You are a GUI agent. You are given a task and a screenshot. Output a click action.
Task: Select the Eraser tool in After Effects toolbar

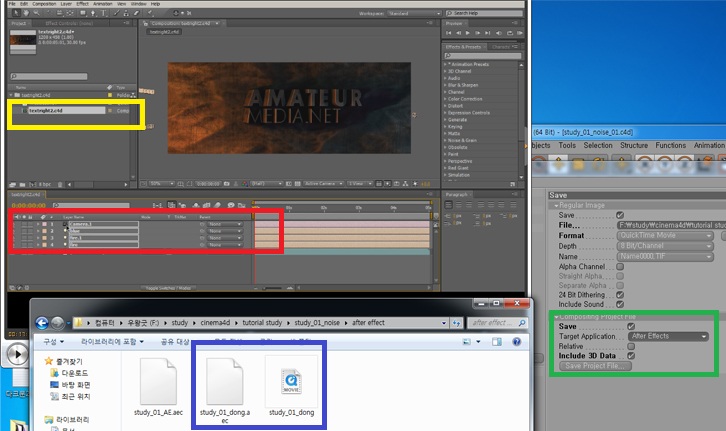[137, 13]
